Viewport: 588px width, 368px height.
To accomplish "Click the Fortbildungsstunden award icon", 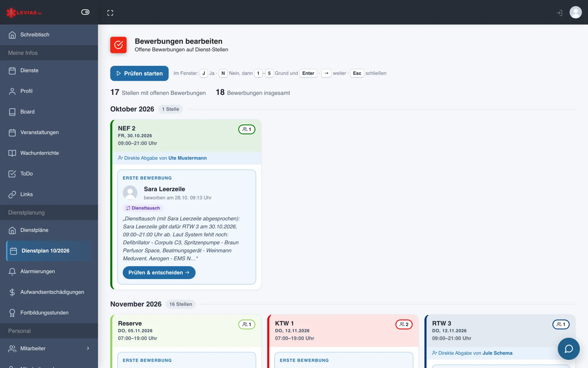I will click(x=12, y=313).
